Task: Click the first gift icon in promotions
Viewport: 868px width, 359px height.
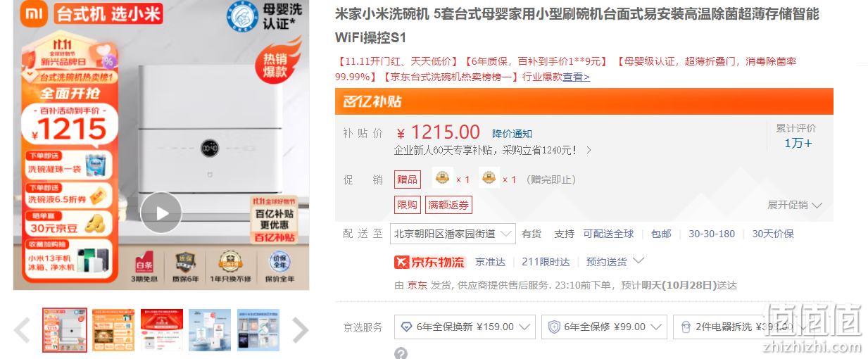Action: (x=442, y=178)
